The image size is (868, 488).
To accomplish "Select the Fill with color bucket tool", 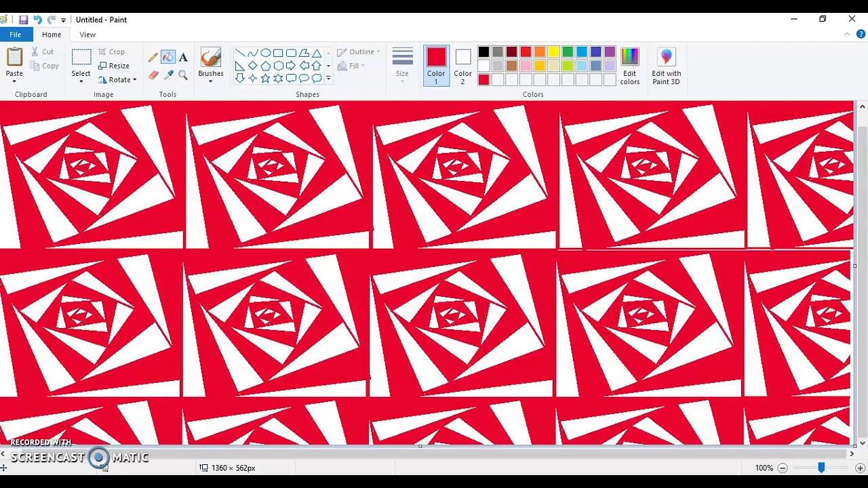I will click(168, 58).
